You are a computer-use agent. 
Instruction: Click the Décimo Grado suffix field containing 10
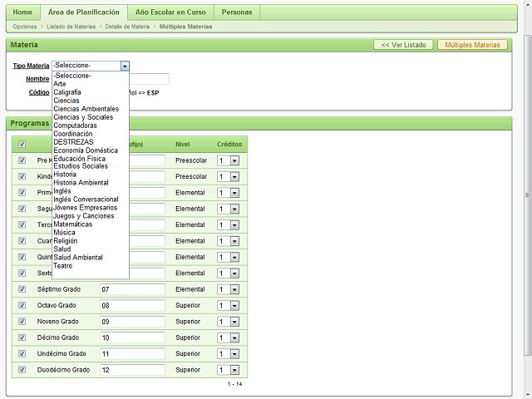point(132,337)
